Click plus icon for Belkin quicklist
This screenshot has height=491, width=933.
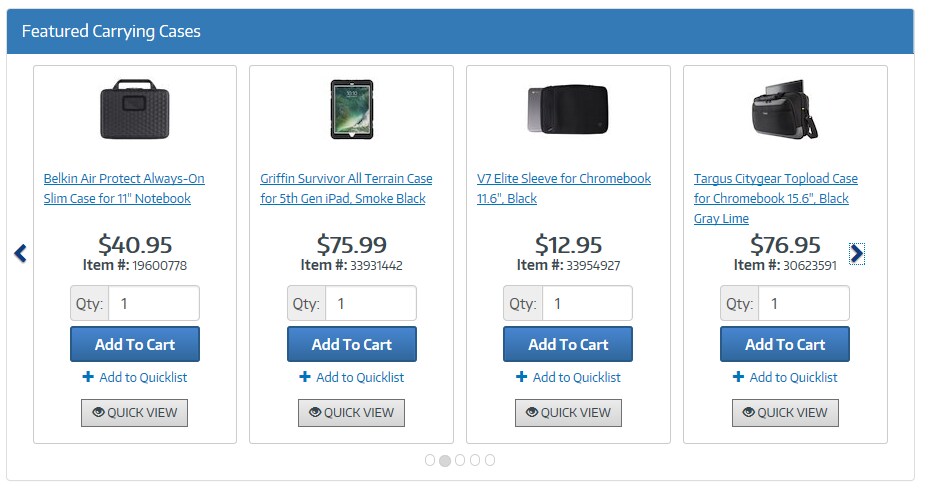(88, 377)
